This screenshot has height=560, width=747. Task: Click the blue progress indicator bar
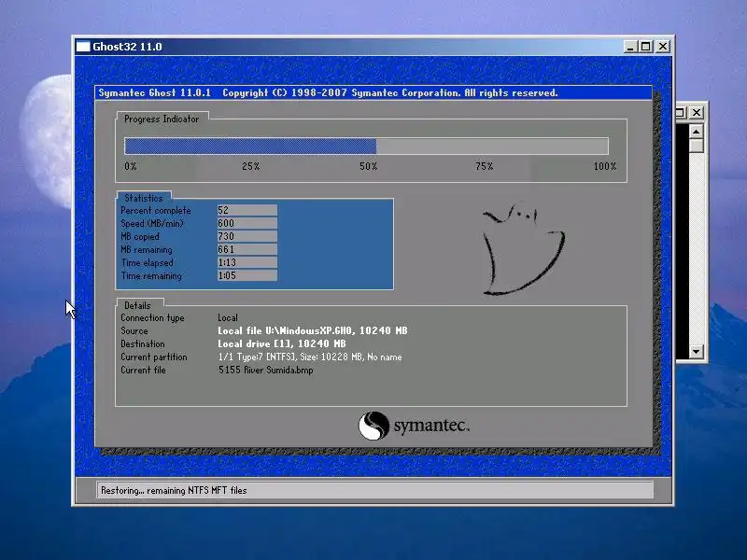[250, 147]
